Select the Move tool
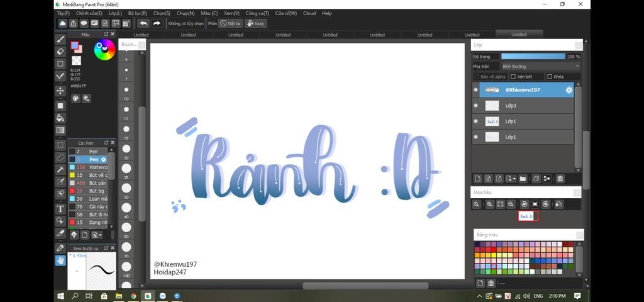Screen dimensions: 644x302 pos(60,91)
